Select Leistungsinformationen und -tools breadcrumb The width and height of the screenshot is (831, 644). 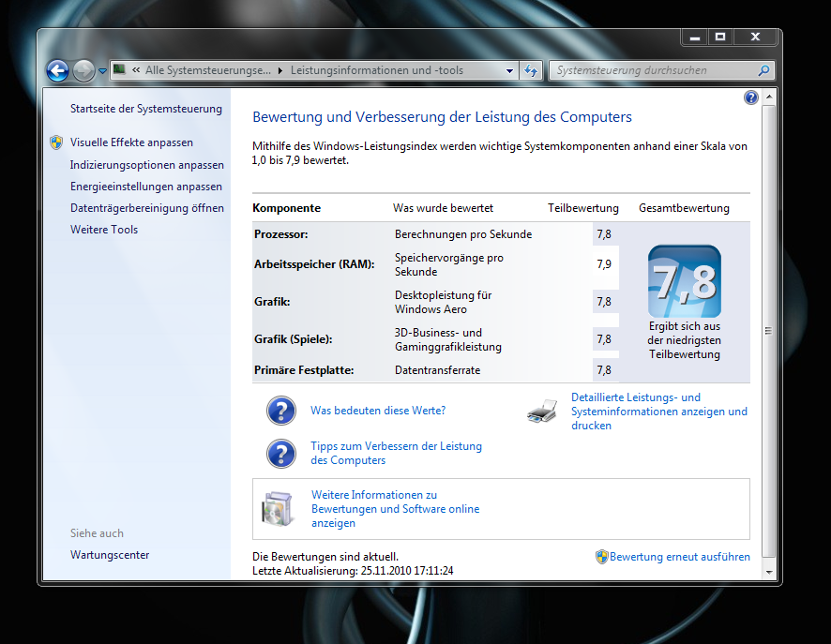pos(377,70)
